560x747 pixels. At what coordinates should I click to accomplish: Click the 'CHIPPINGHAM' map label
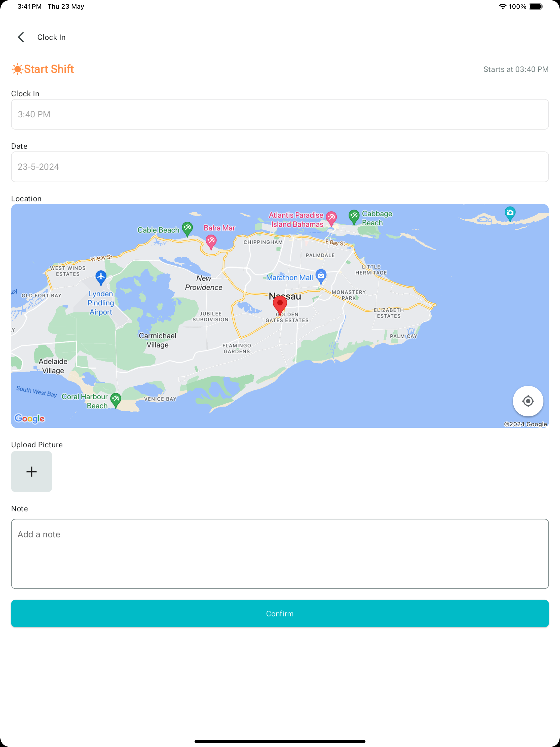(x=263, y=242)
